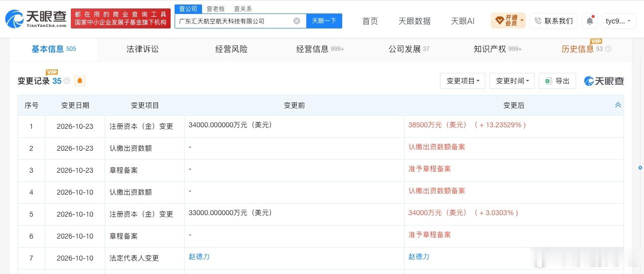Click 变更后 column header
The image size is (644, 274).
[514, 105]
